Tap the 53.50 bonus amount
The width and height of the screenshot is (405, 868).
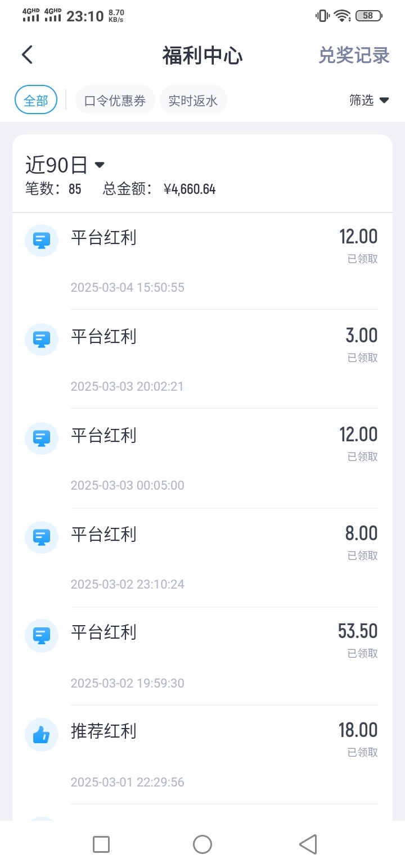point(358,631)
